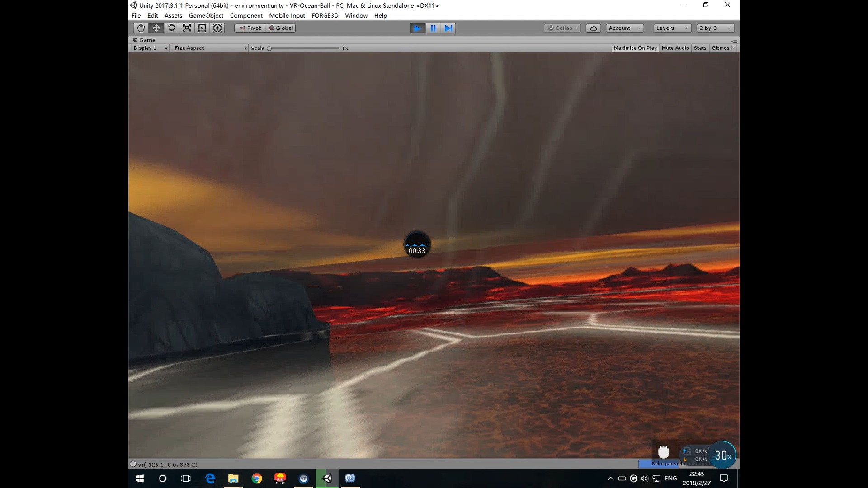Viewport: 868px width, 488px height.
Task: Open the Game panel options menu
Action: pyautogui.click(x=734, y=41)
